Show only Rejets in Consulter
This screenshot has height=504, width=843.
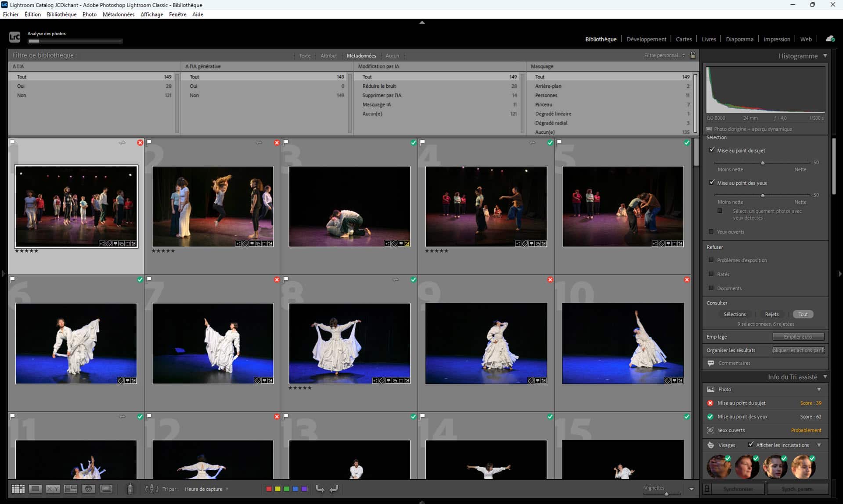771,314
